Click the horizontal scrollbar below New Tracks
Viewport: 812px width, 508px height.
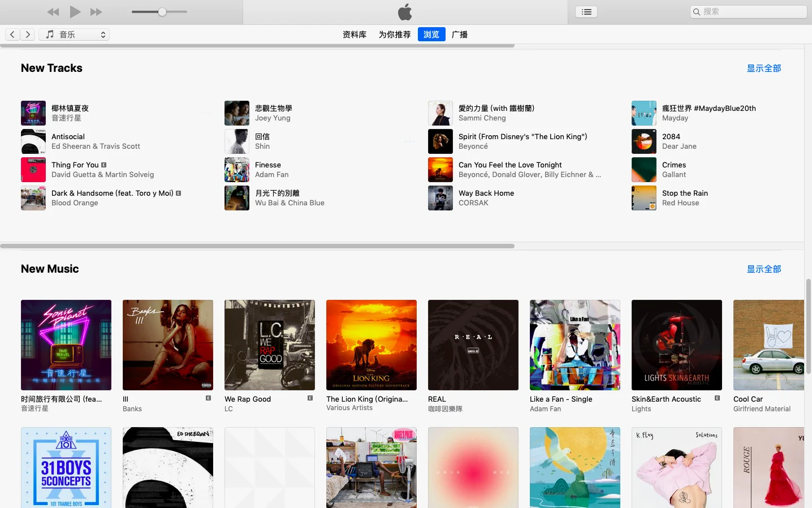(257, 246)
